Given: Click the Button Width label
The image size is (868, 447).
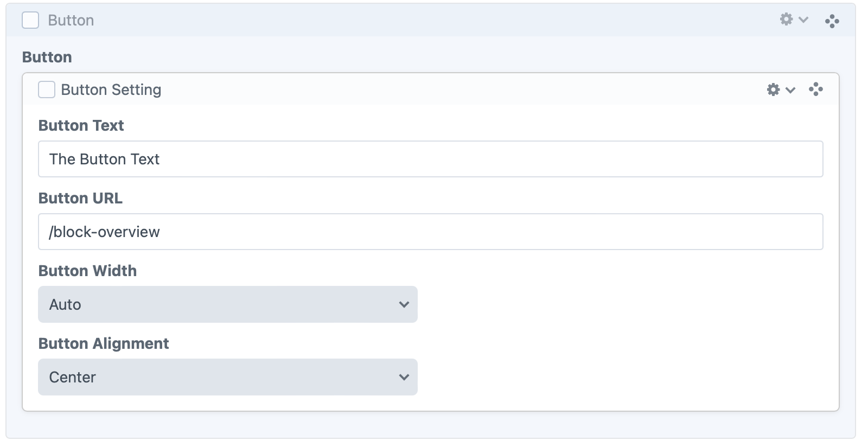Looking at the screenshot, I should [x=87, y=271].
